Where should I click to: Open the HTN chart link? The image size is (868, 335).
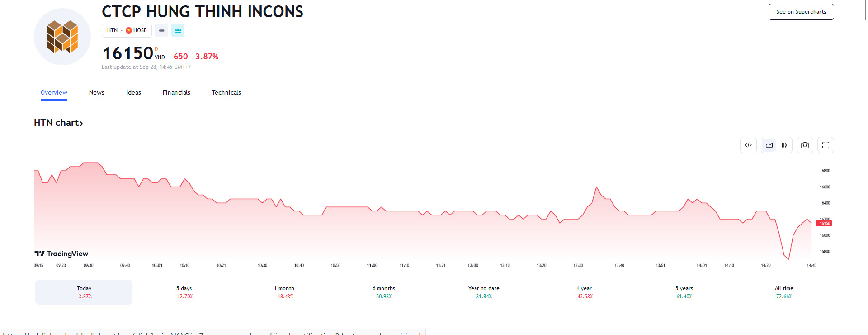point(58,123)
